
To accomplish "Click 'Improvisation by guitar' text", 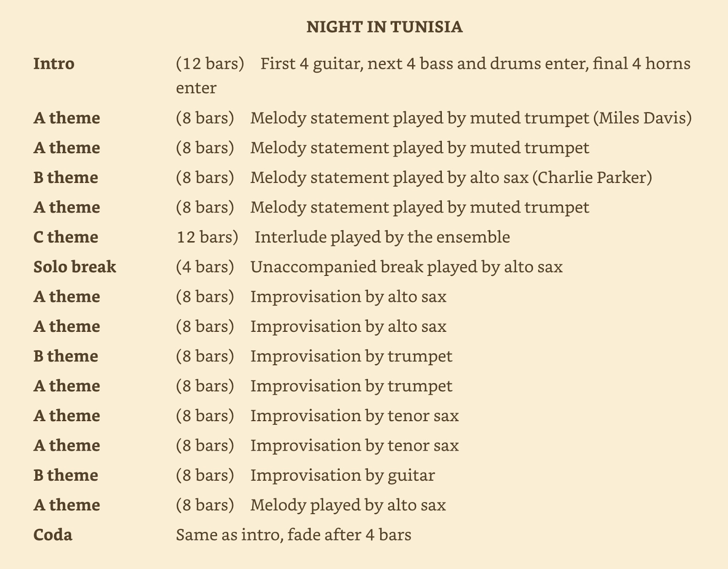I will (343, 475).
